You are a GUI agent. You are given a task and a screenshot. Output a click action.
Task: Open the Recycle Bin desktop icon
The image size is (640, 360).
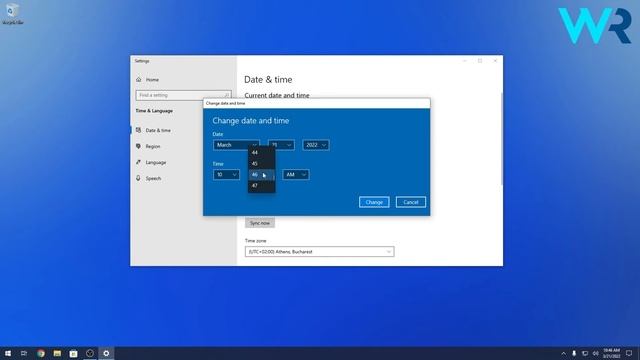pyautogui.click(x=12, y=13)
